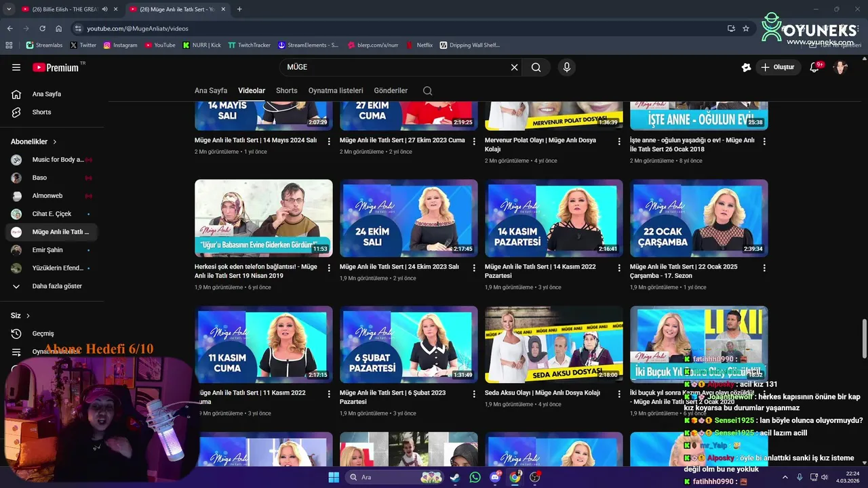Expand the Abonelikler section chevron
Screen dimensions: 868x488
point(55,142)
